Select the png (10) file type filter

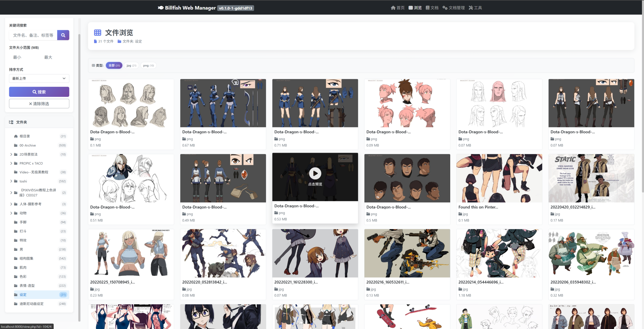[x=148, y=65]
